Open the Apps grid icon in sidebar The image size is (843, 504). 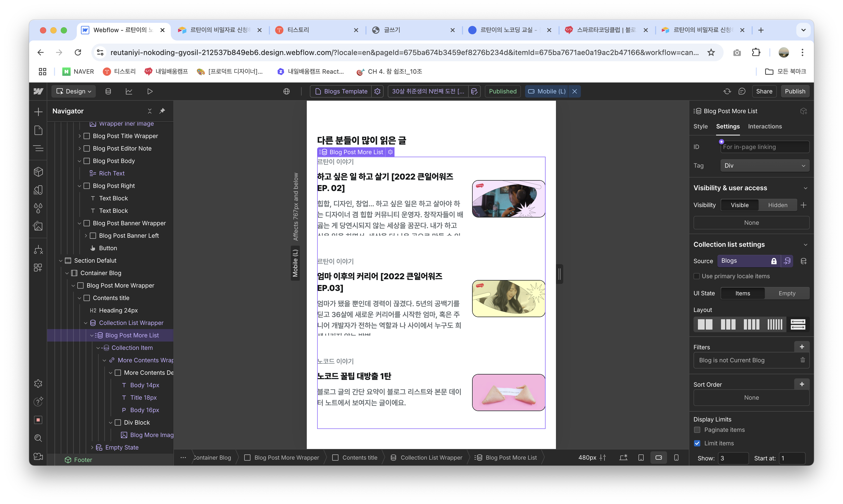pos(38,268)
